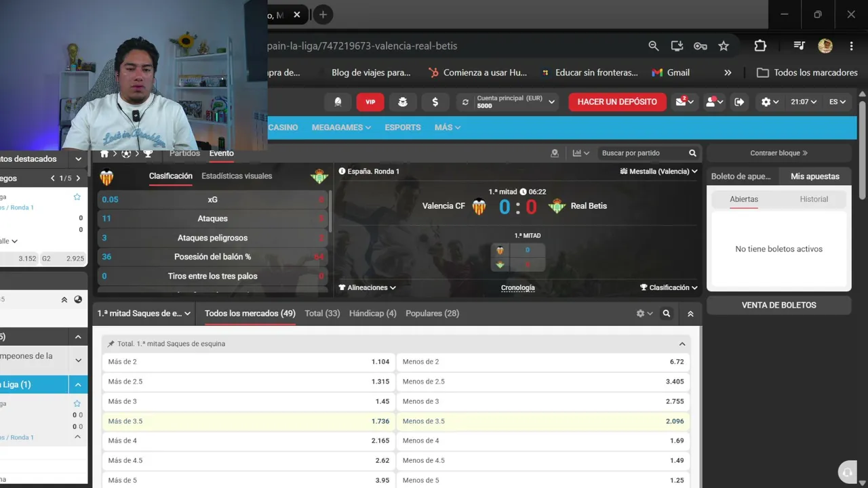Open the messages envelope icon
This screenshot has width=868, height=488.
tap(683, 102)
